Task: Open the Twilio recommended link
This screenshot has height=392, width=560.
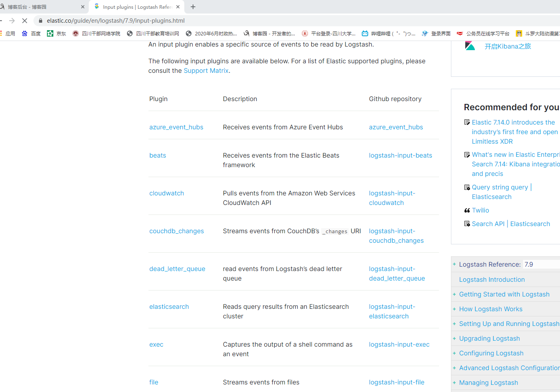Action: click(480, 210)
